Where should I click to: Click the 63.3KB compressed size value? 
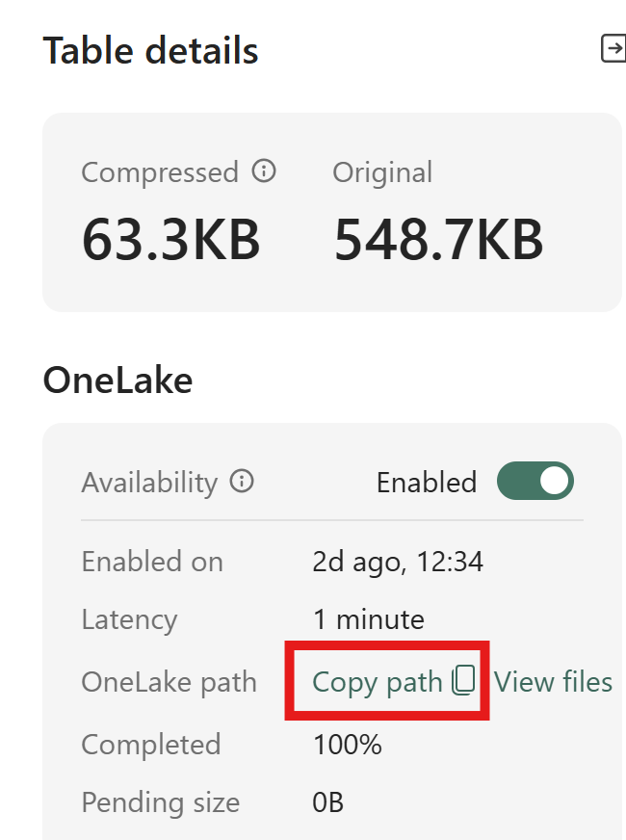coord(170,240)
